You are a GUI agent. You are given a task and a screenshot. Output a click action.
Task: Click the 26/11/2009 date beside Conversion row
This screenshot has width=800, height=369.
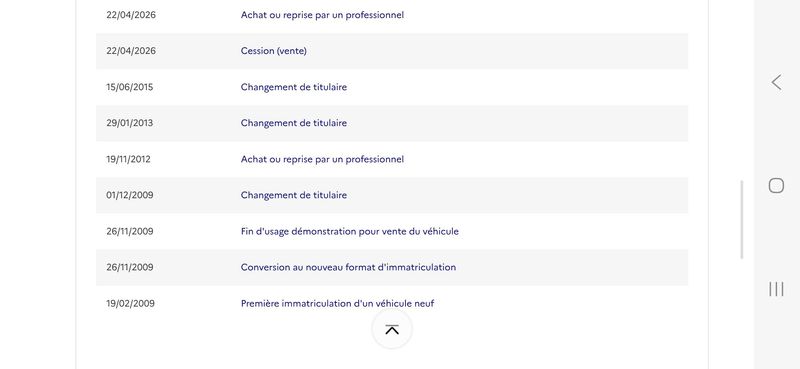pos(130,267)
